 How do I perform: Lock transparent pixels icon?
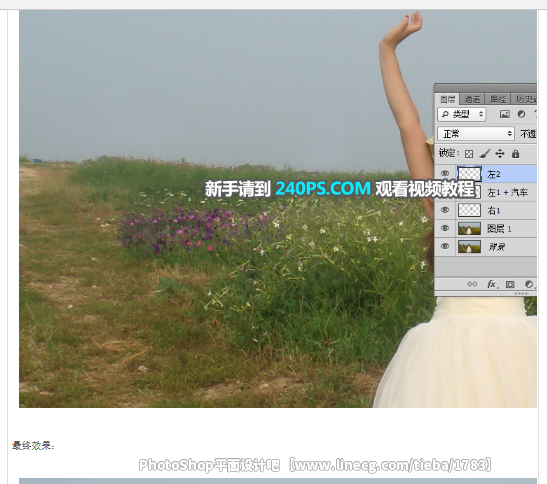click(469, 154)
